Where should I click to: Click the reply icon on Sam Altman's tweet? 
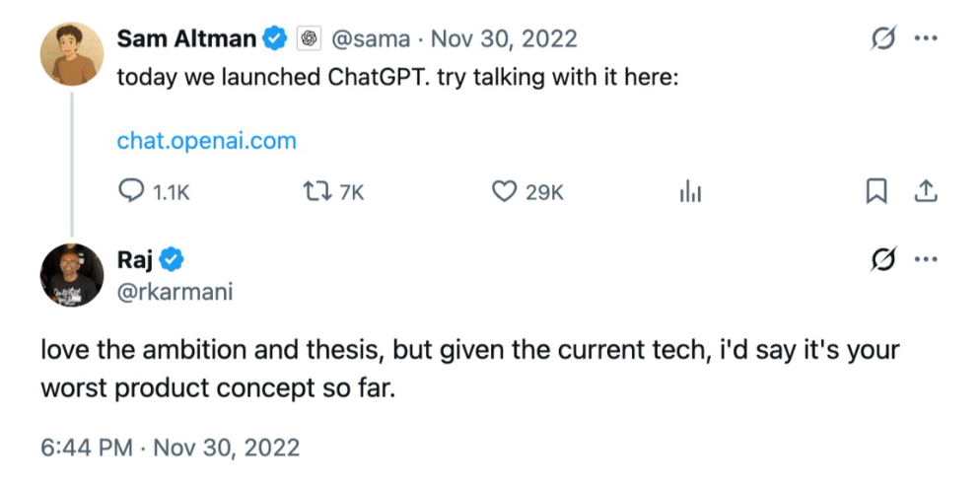point(131,192)
